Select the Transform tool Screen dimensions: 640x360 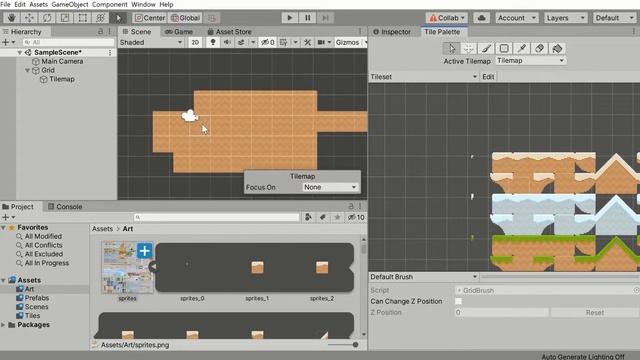100,18
